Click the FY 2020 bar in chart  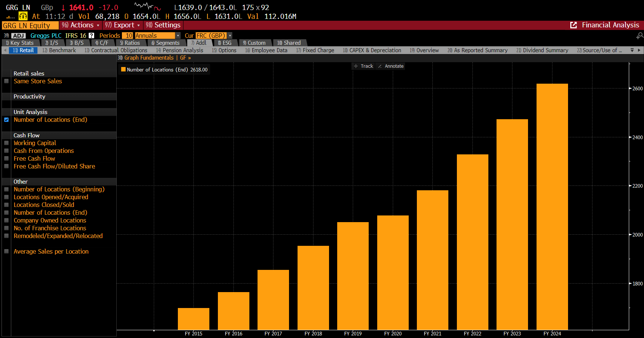393,272
